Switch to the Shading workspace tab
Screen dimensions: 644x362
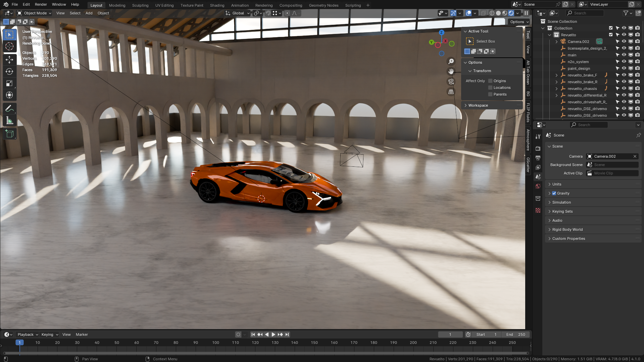tap(217, 5)
